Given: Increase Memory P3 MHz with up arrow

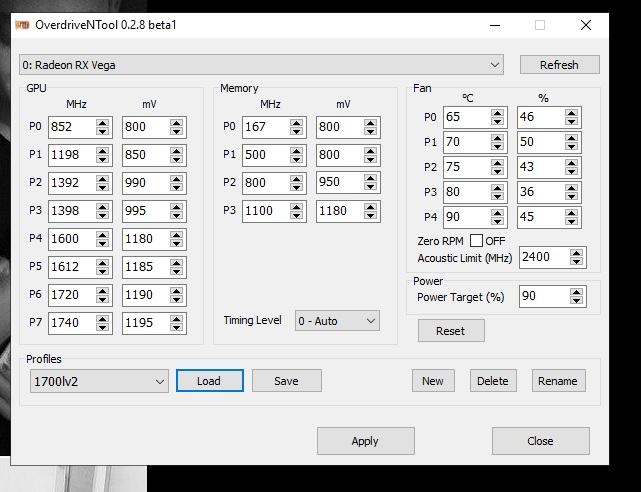Looking at the screenshot, I should tap(296, 207).
